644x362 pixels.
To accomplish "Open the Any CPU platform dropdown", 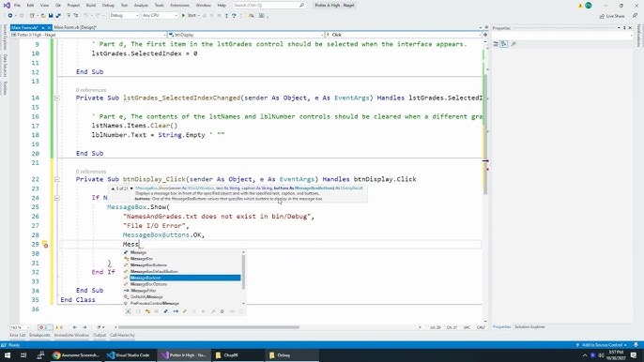I will [x=160, y=16].
